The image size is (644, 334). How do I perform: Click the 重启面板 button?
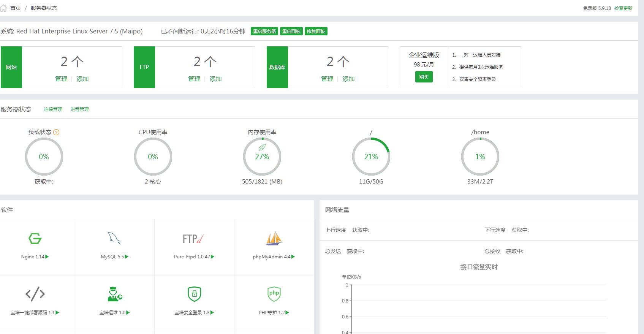pyautogui.click(x=291, y=31)
